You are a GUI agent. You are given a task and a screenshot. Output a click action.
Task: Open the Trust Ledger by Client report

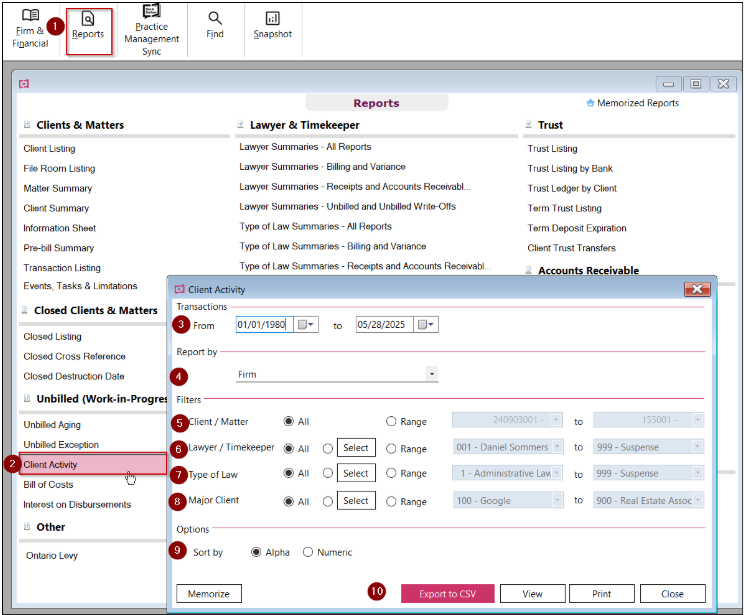point(572,188)
